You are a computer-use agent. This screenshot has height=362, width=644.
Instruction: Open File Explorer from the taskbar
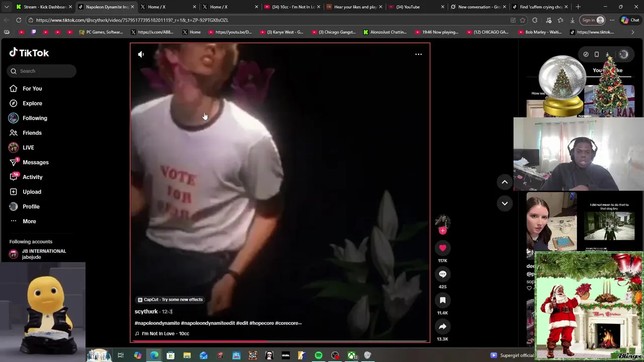click(x=187, y=355)
